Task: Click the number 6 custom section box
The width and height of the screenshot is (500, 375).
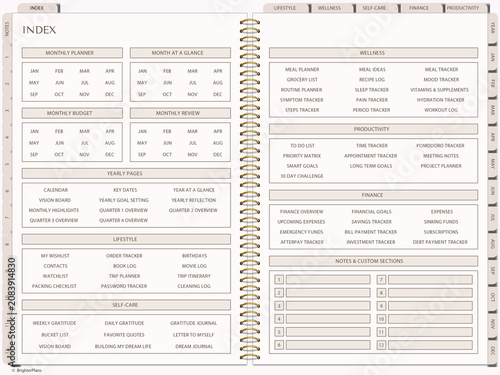Action: click(279, 345)
